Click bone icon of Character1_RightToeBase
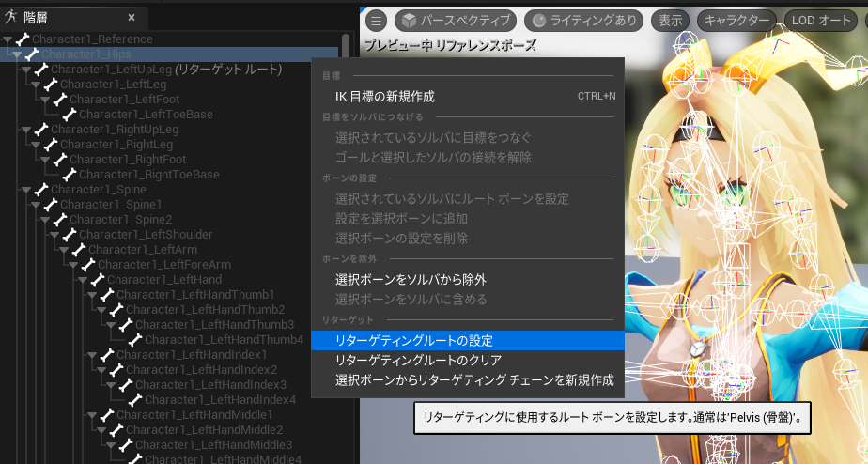868x464 pixels. click(70, 175)
